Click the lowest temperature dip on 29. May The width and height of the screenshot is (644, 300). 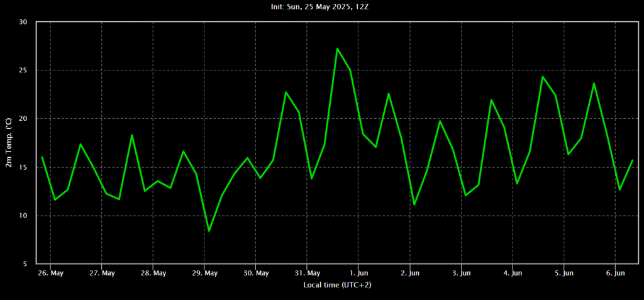pyautogui.click(x=209, y=231)
